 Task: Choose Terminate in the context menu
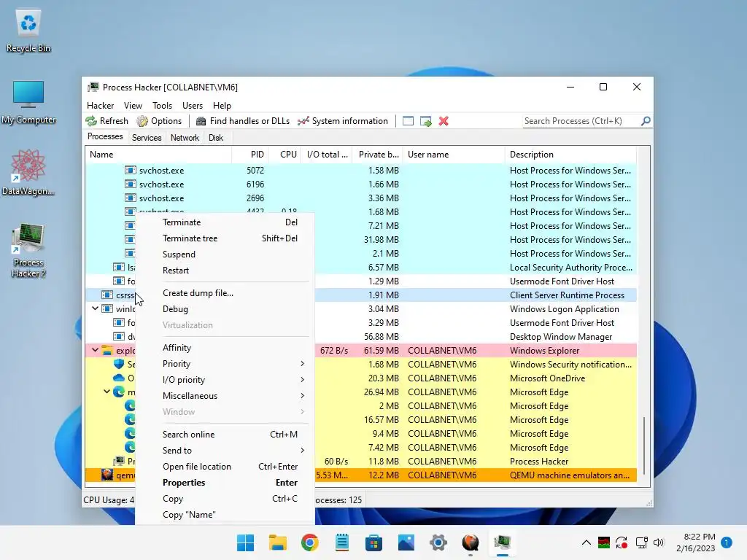[x=225, y=222]
